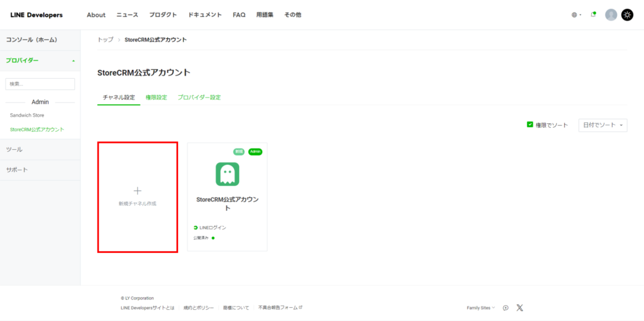Open the プロダクト menu
644x321 pixels.
(163, 15)
